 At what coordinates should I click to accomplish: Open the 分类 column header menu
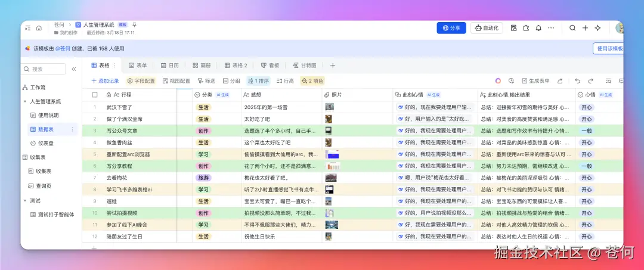coord(216,95)
